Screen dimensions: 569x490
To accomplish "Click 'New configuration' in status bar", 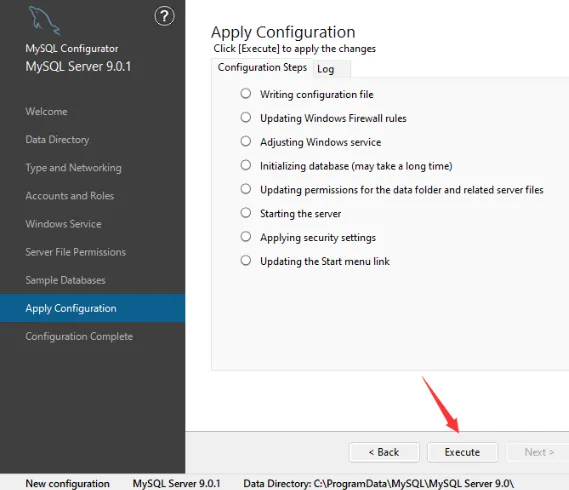I will pyautogui.click(x=67, y=483).
